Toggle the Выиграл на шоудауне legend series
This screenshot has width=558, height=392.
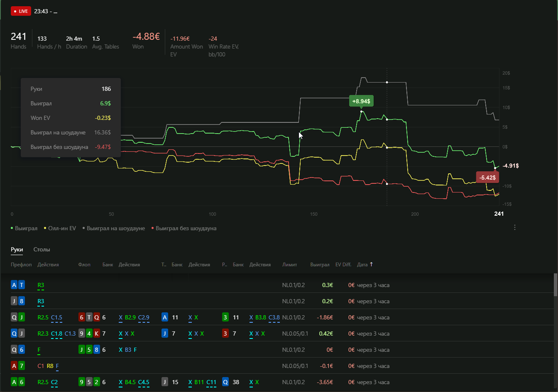(113, 228)
